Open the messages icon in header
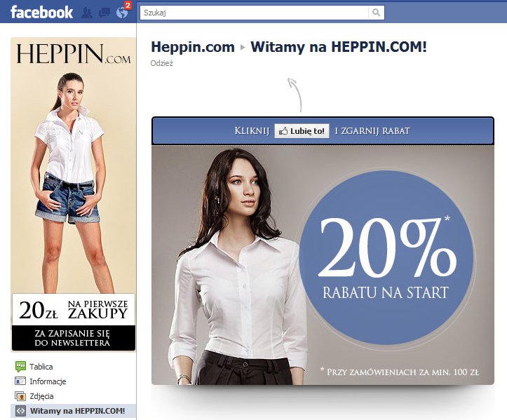The width and height of the screenshot is (507, 420). [x=104, y=13]
